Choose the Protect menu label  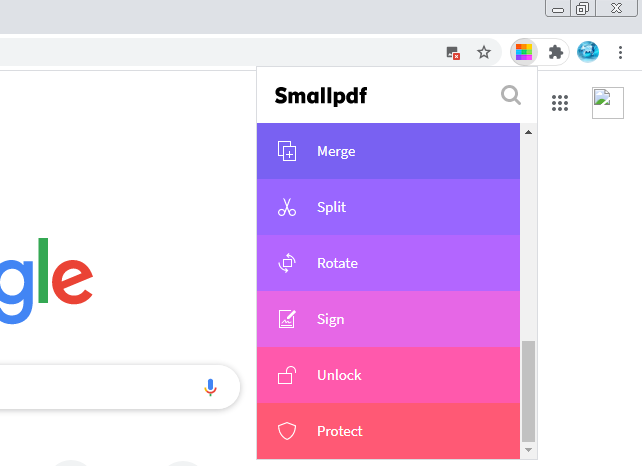(x=340, y=431)
